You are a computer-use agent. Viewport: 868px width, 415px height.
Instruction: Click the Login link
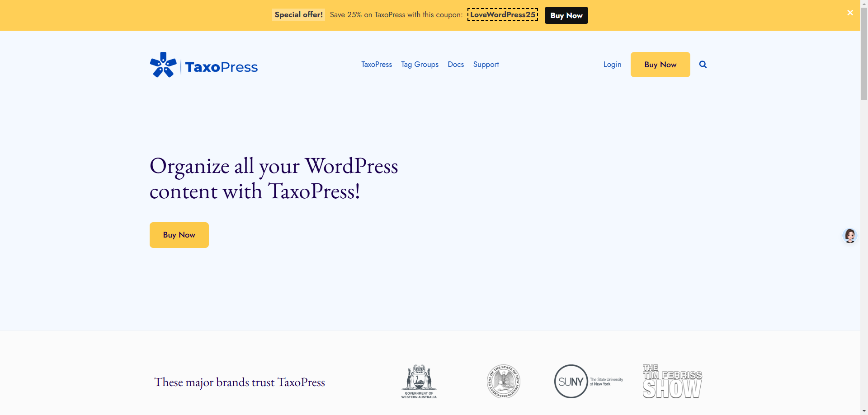(612, 65)
